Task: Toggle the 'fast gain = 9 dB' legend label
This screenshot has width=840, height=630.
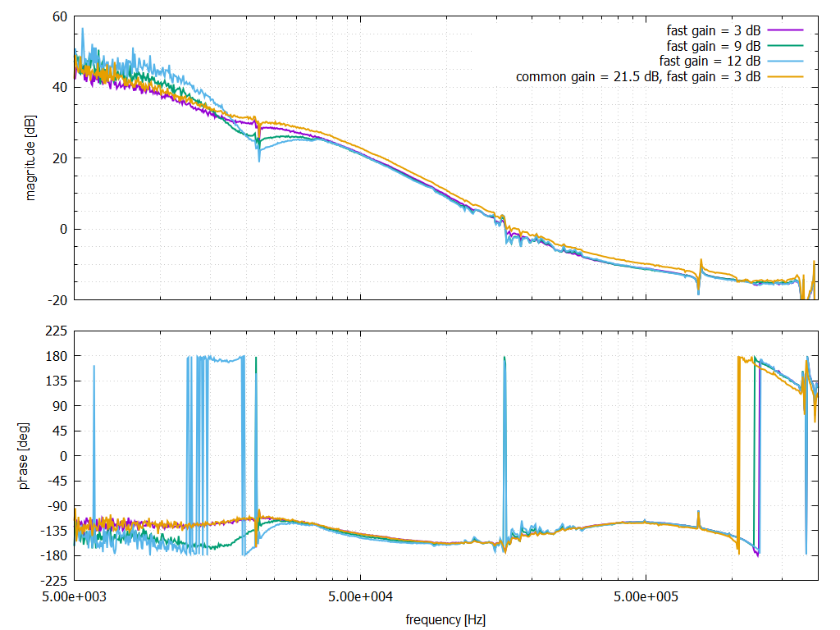Action: [x=714, y=45]
